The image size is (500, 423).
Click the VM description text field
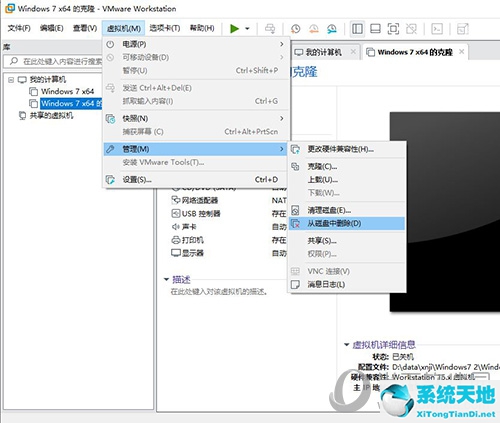coord(219,292)
